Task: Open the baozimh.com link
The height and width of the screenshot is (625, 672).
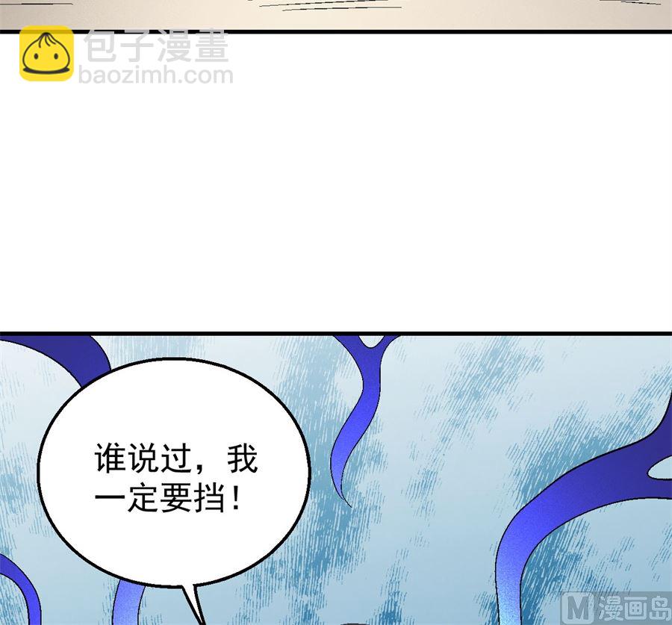Action: point(156,75)
